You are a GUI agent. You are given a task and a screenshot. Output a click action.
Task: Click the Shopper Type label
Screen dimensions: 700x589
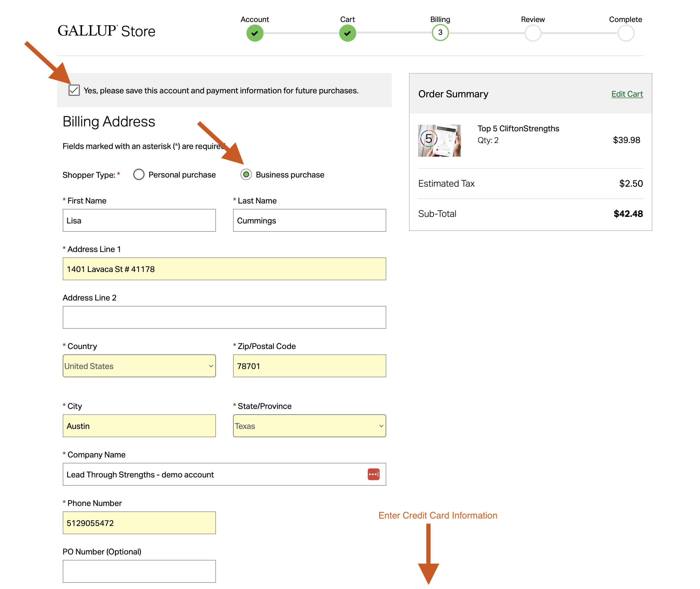(x=91, y=175)
